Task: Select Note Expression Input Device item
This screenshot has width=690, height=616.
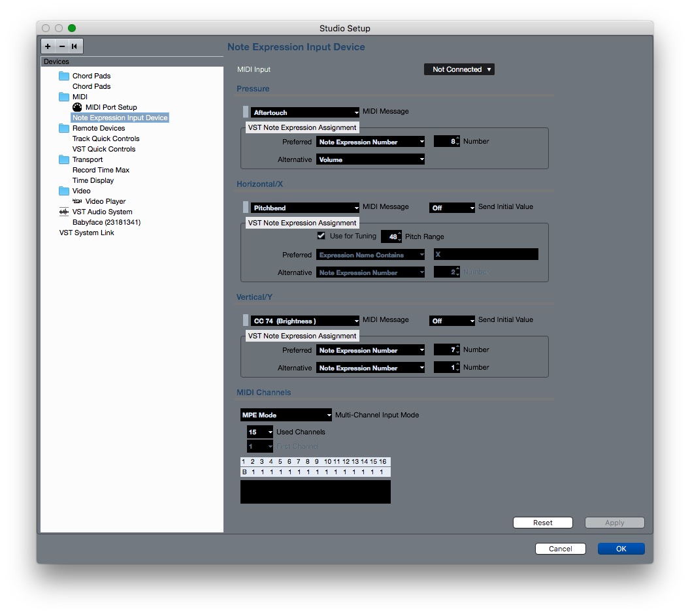Action: tap(120, 118)
